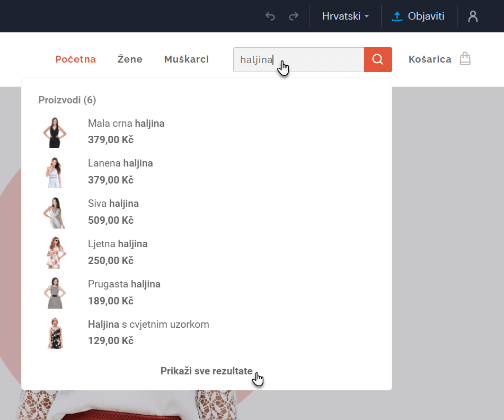Screen dimensions: 504x420
Task: Click the undo arrow icon
Action: click(270, 16)
